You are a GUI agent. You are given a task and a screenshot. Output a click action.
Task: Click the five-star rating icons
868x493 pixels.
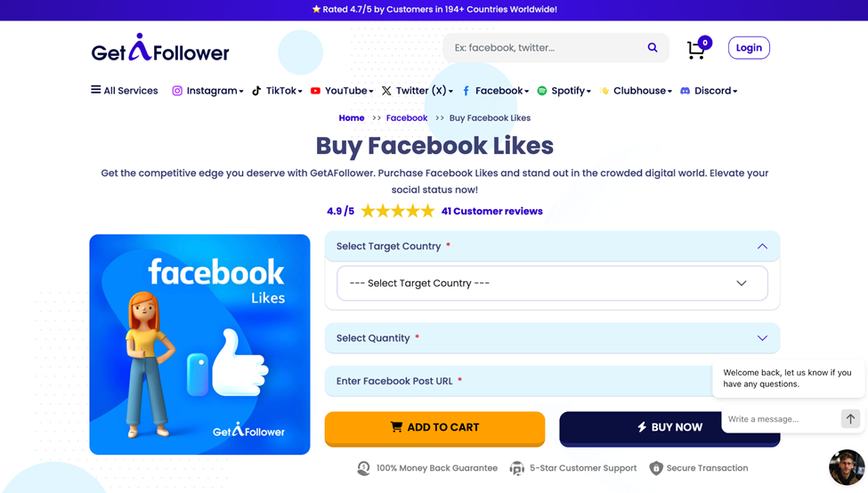click(397, 211)
